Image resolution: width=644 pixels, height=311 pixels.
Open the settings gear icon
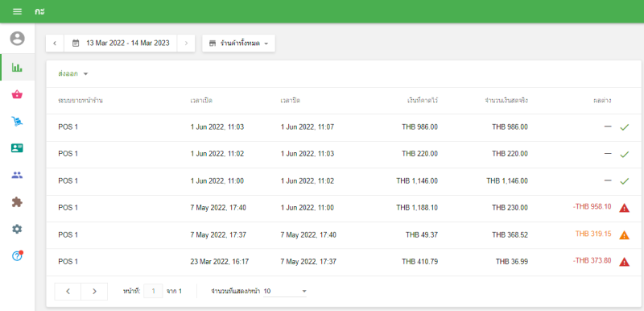(x=17, y=230)
